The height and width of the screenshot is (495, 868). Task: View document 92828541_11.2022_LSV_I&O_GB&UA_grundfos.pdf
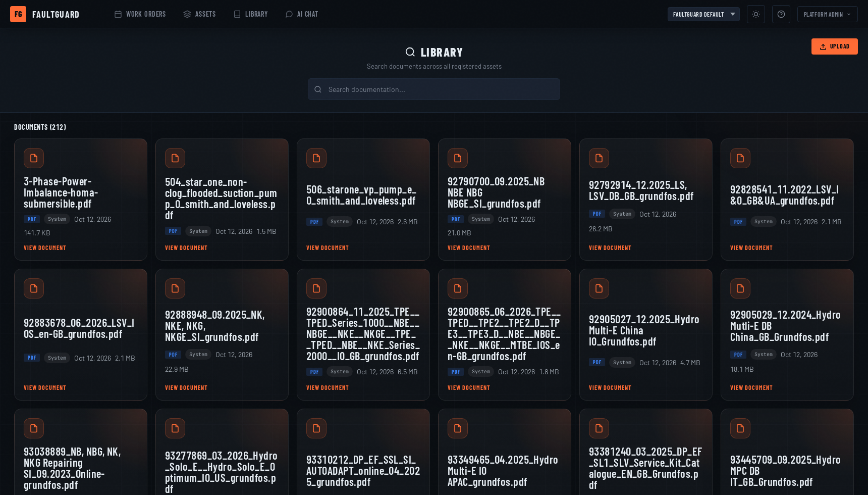click(x=751, y=248)
